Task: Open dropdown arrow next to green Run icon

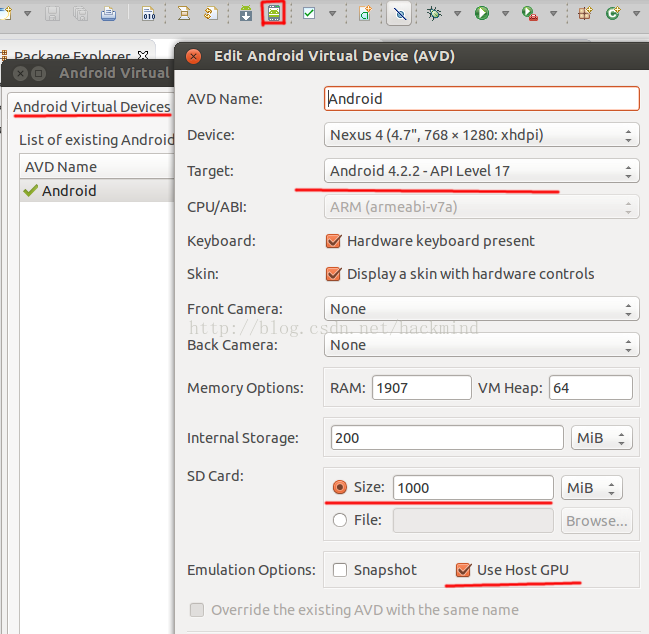Action: tap(505, 14)
